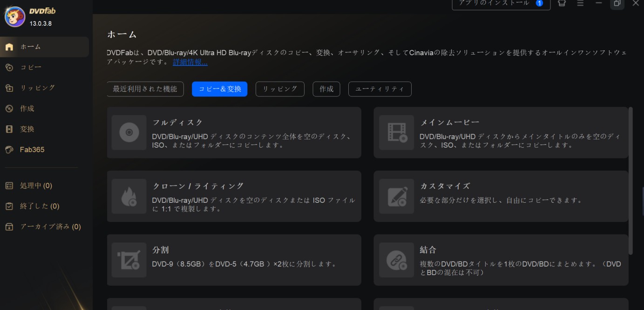Click the DVDFab monkey logo

tap(14, 17)
